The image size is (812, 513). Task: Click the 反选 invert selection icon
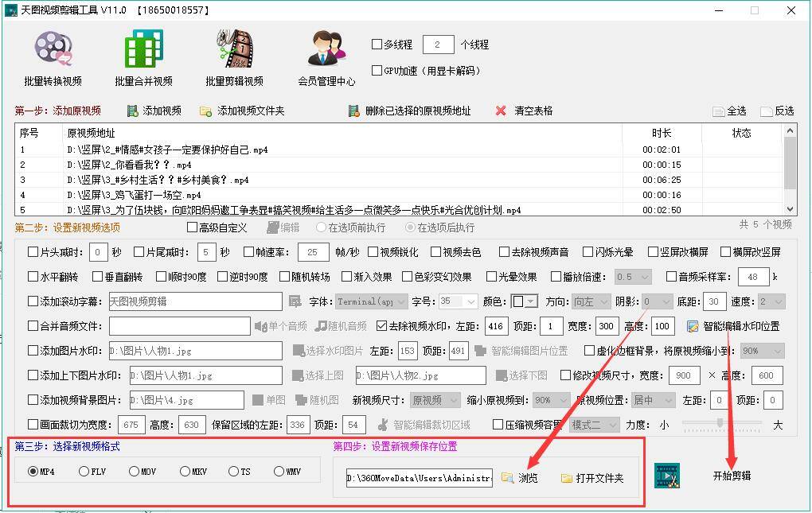point(766,111)
